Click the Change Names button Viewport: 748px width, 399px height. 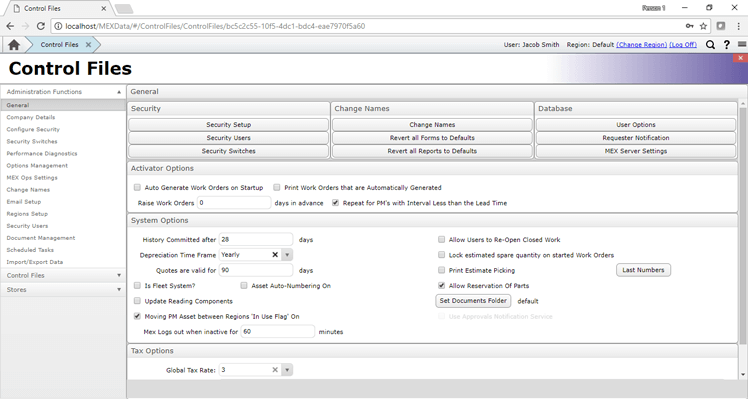click(432, 125)
